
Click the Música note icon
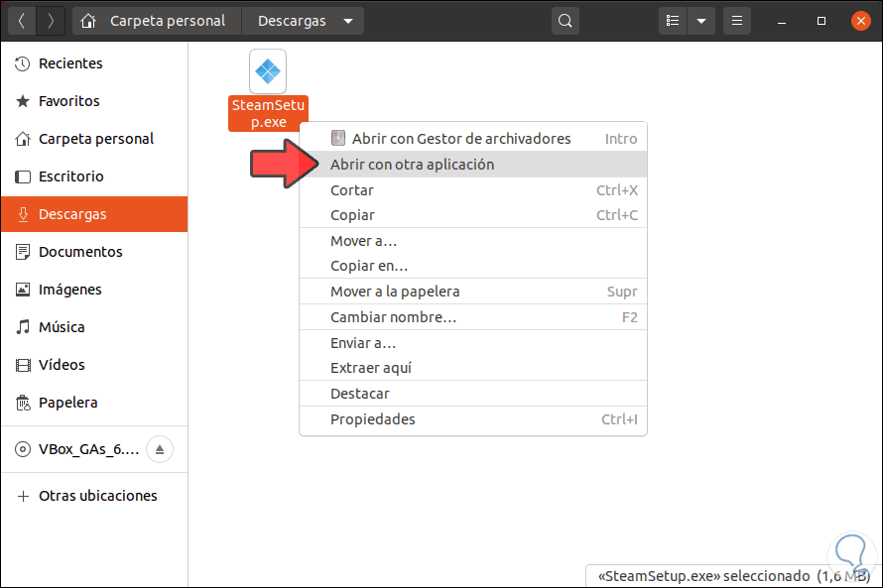23,327
